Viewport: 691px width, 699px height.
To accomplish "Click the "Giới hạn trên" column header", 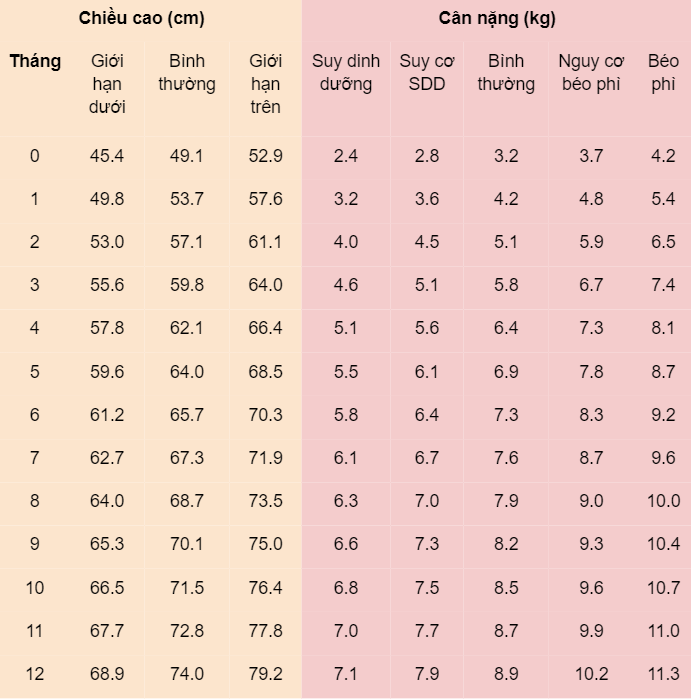I will pos(265,84).
